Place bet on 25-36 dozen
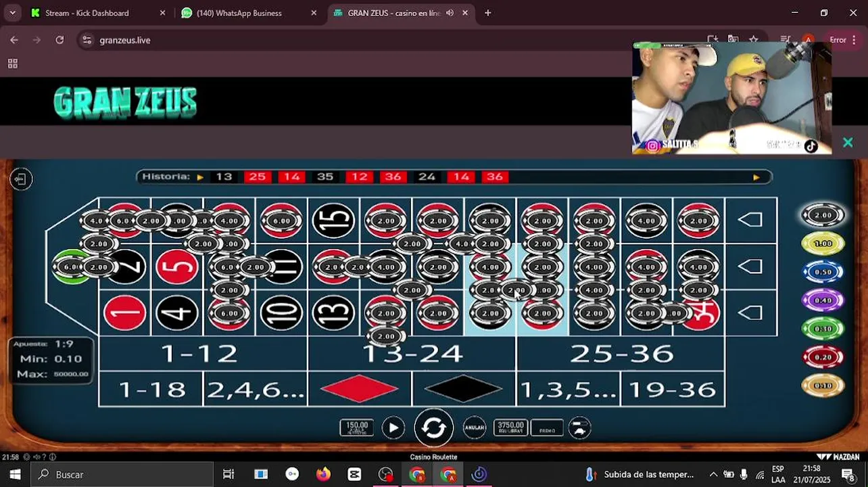Viewport: 868px width, 487px height. click(x=621, y=354)
